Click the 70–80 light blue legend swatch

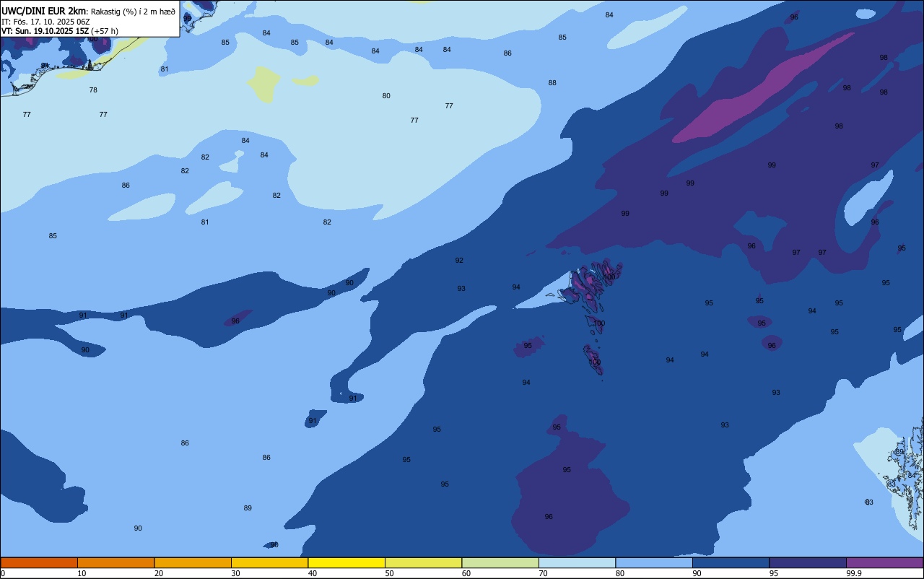(577, 562)
